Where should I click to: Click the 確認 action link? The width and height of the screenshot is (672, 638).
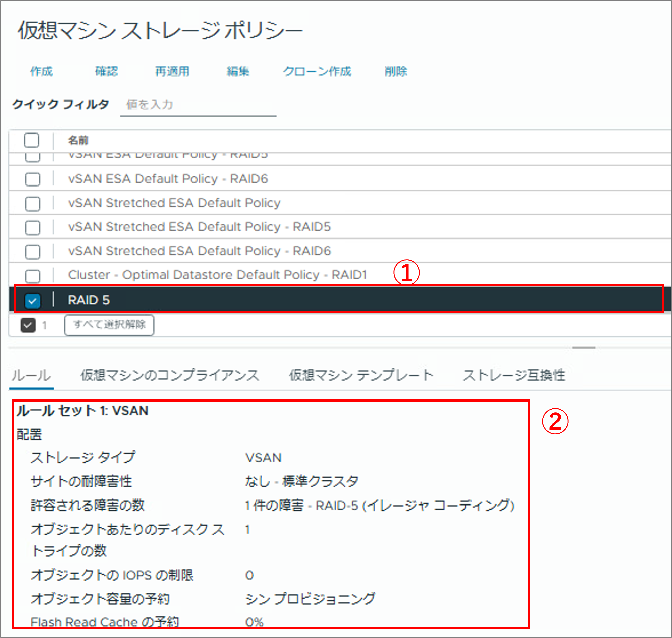click(x=106, y=71)
